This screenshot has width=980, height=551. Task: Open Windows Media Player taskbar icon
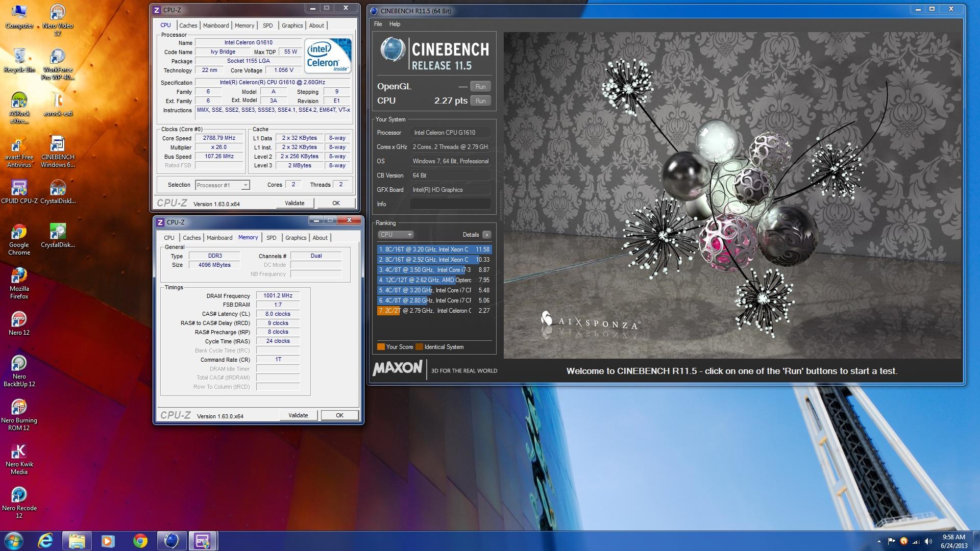click(x=108, y=541)
